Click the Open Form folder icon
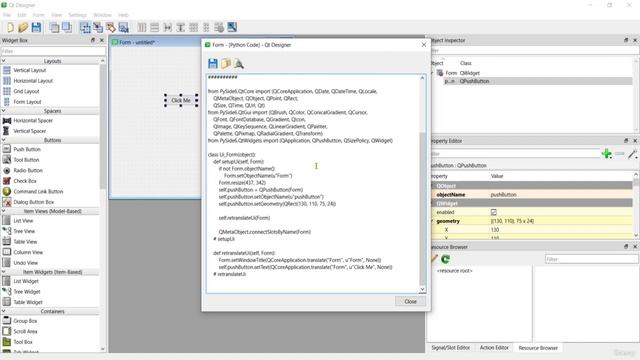This screenshot has width=640, height=360. (x=23, y=27)
